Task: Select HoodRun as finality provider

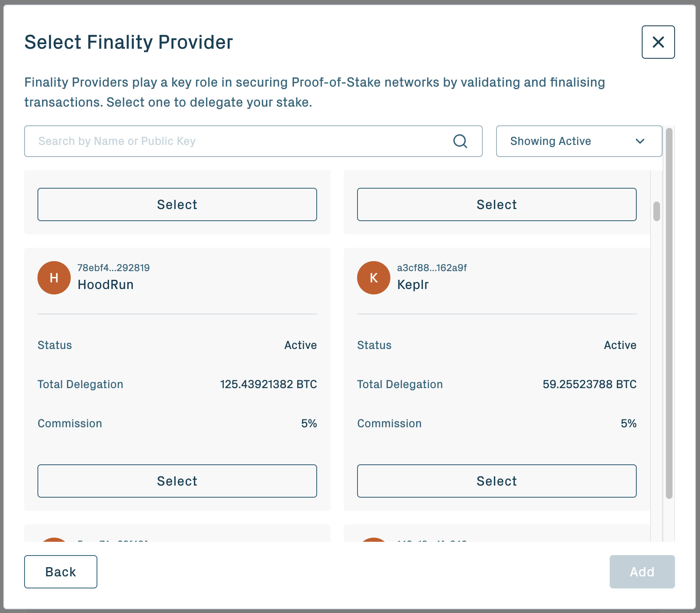Action: pyautogui.click(x=177, y=481)
